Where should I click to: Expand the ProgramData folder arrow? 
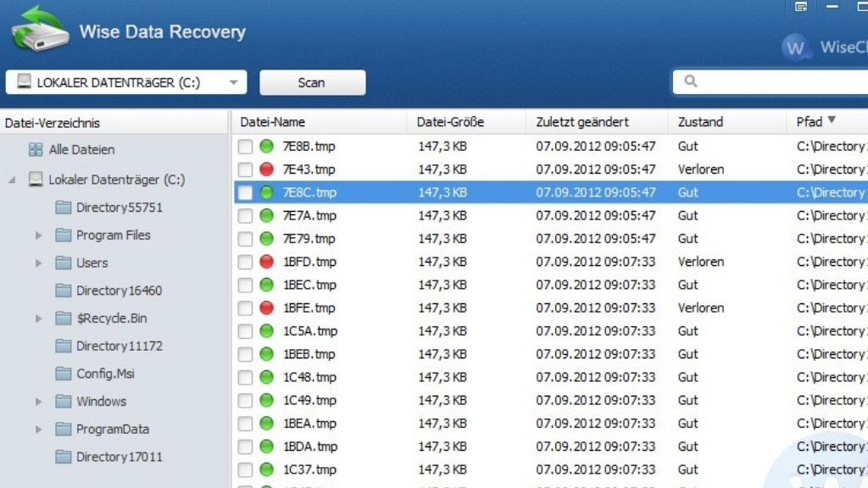pyautogui.click(x=38, y=429)
